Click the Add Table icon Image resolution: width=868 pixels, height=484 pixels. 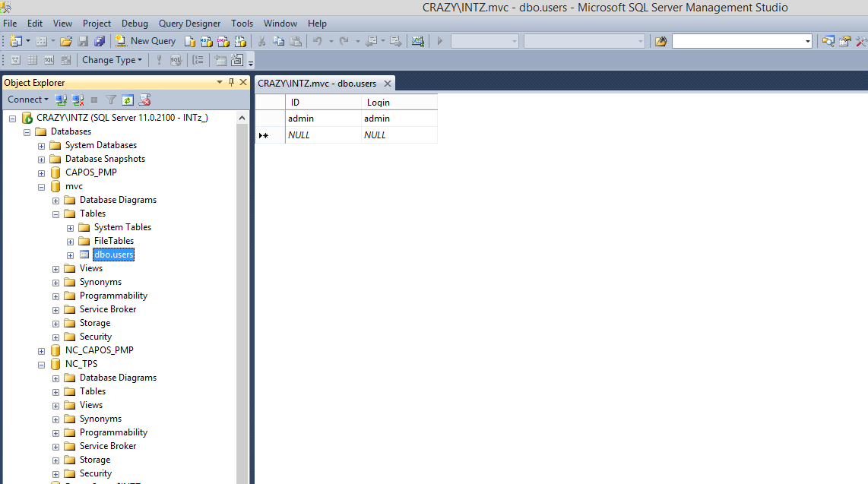pos(220,60)
